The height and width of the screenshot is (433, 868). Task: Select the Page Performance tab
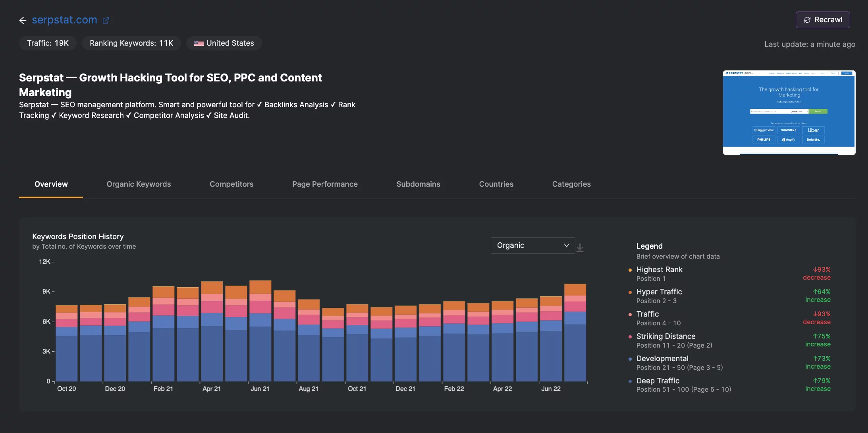tap(325, 183)
